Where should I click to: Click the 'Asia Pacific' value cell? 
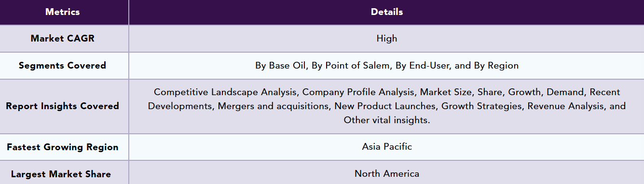coord(386,146)
